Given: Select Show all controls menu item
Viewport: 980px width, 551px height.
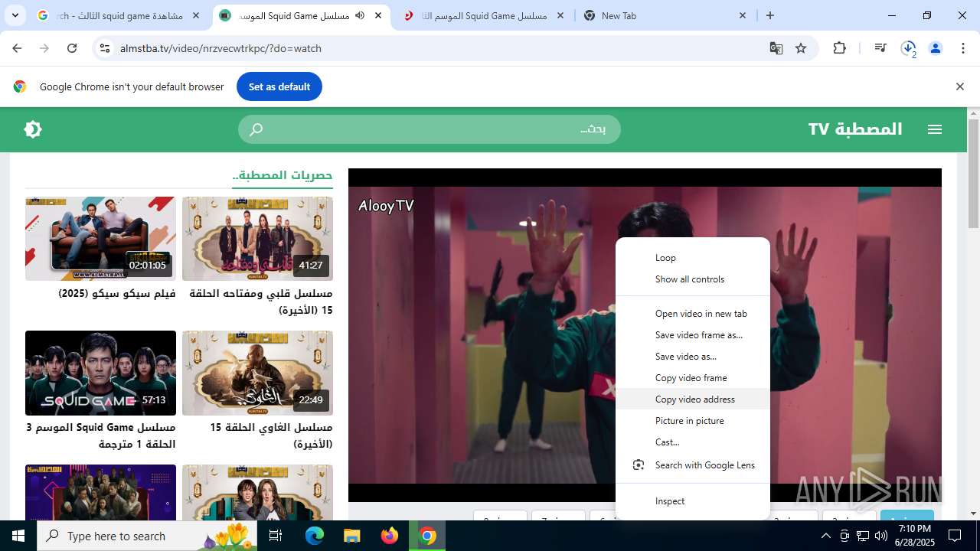Looking at the screenshot, I should (693, 279).
